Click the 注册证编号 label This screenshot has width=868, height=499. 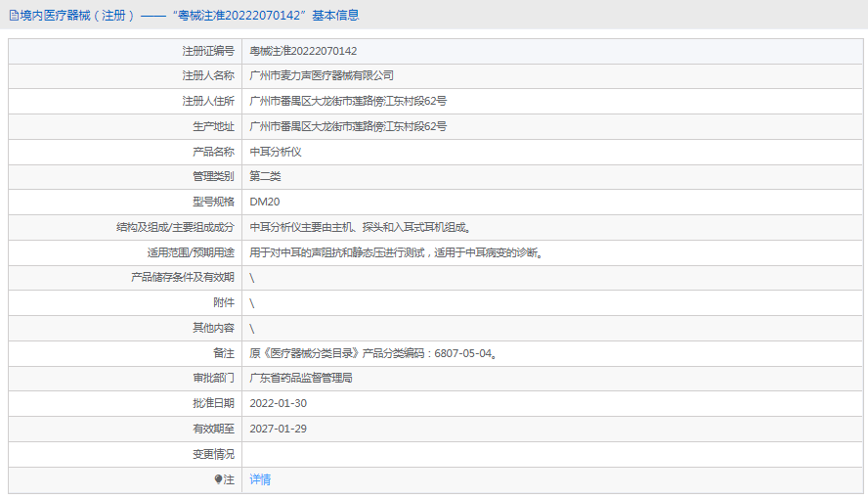(x=208, y=51)
